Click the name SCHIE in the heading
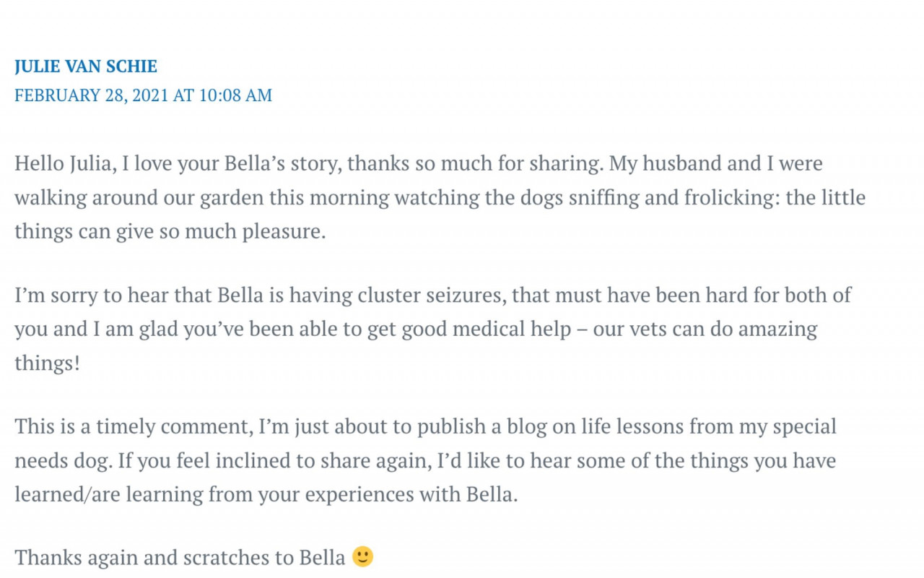The image size is (924, 578). coord(131,66)
